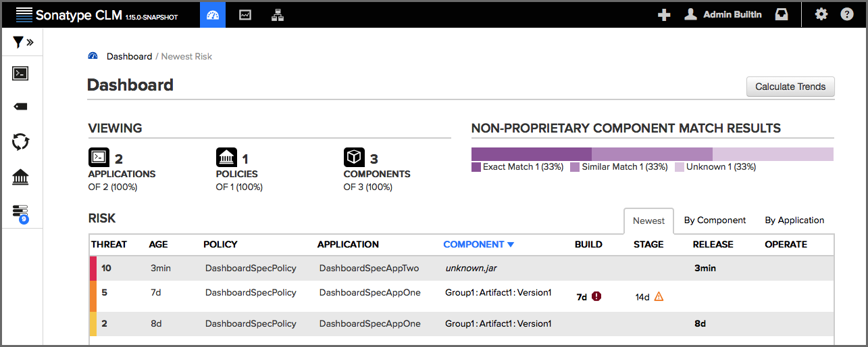
Task: Click the APPLICATION column header
Action: point(348,244)
